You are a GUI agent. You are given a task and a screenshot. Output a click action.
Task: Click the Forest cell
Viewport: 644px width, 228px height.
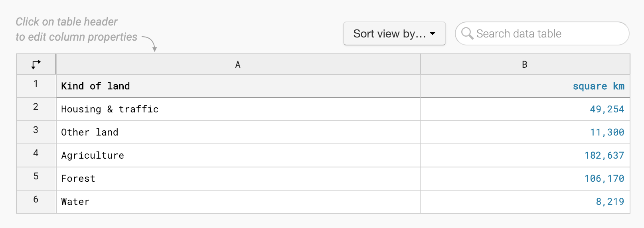click(238, 179)
